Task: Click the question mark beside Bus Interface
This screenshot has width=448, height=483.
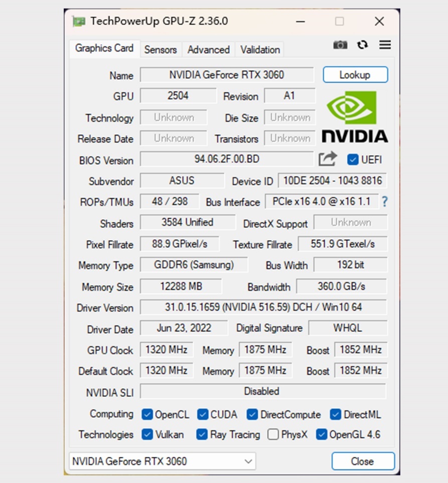Action: 384,202
